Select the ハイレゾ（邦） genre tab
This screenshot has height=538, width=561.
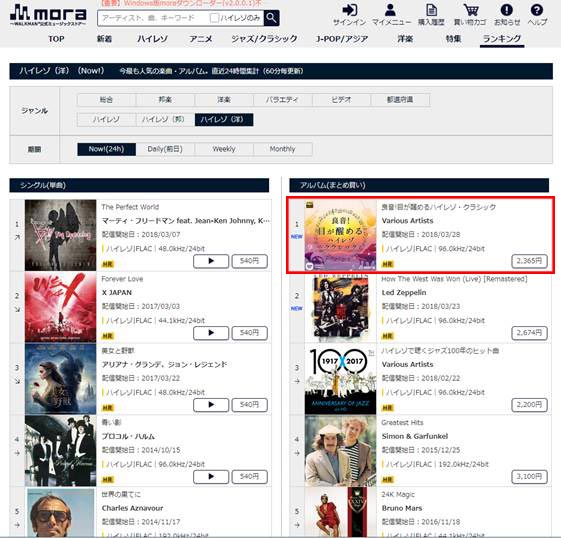coord(165,119)
